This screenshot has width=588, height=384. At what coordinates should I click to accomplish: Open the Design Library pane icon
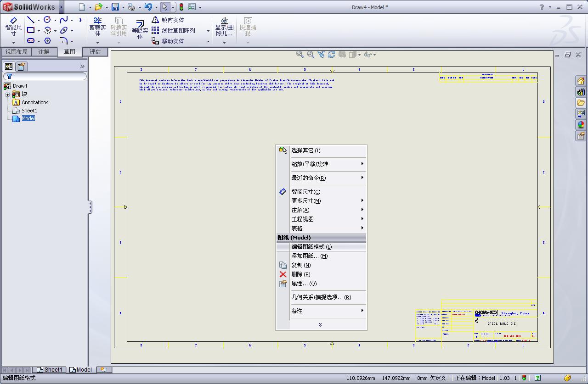(x=581, y=92)
